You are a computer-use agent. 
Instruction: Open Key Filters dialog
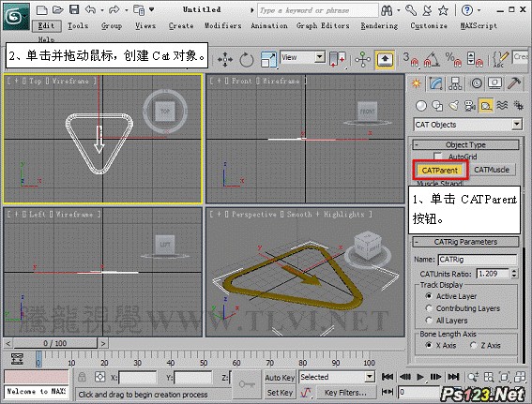[x=345, y=393]
